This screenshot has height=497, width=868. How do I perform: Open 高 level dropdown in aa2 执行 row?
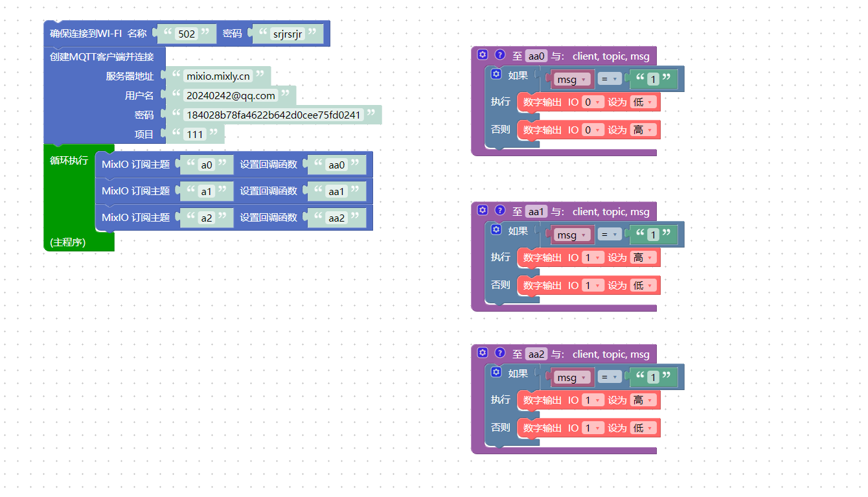(643, 400)
